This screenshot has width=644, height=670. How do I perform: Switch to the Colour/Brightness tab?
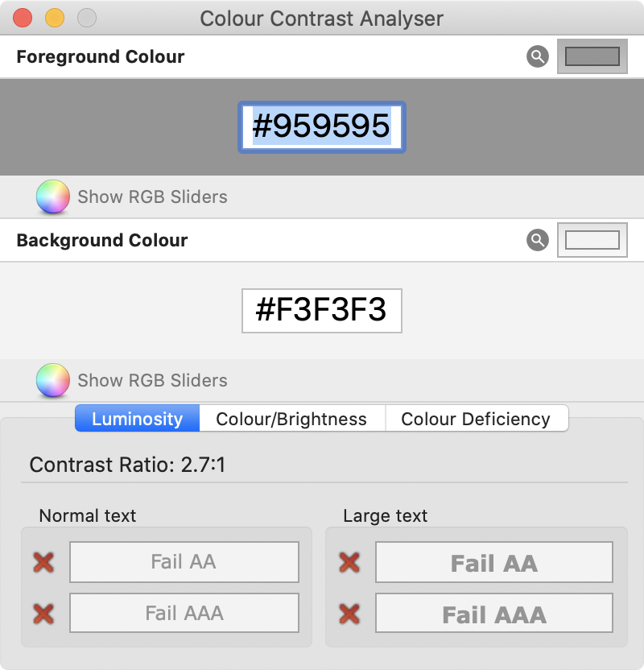tap(291, 418)
